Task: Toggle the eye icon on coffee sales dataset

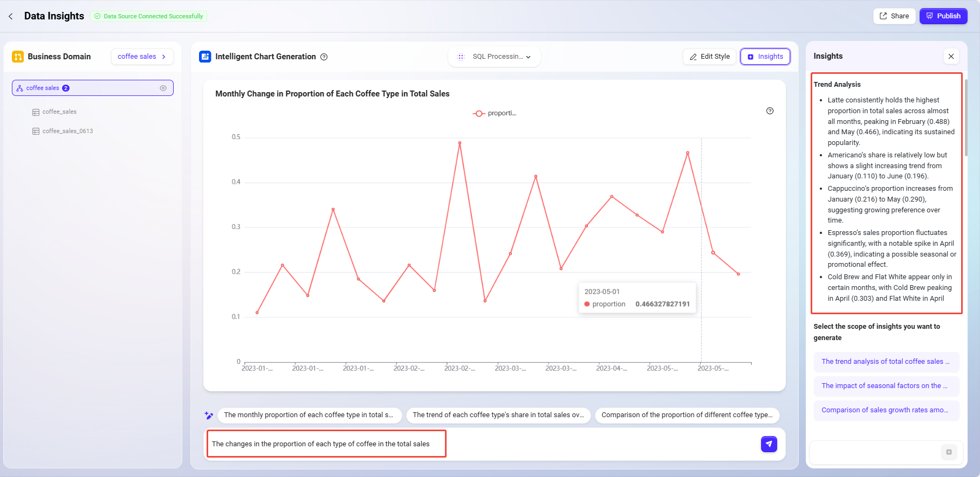Action: (x=163, y=88)
